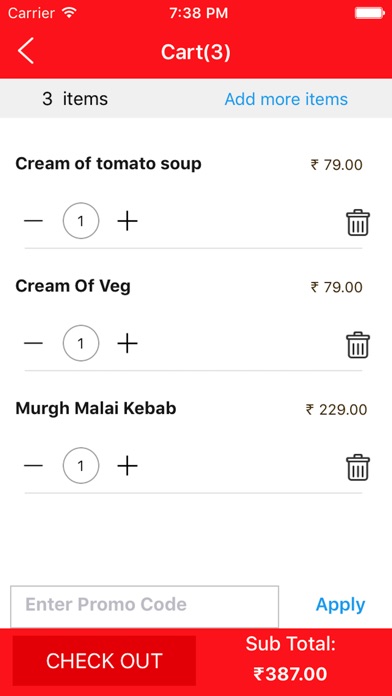Open the Add more items link
Viewport: 392px width, 696px height.
click(286, 99)
